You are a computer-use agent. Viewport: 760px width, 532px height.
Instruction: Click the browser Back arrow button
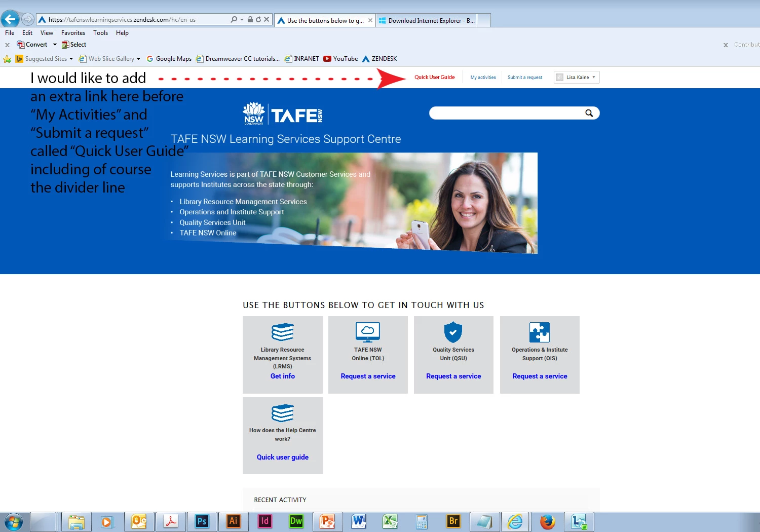(x=10, y=19)
